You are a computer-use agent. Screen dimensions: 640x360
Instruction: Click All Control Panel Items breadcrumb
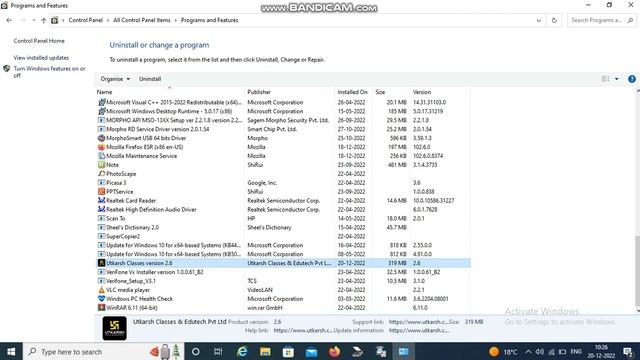(142, 20)
